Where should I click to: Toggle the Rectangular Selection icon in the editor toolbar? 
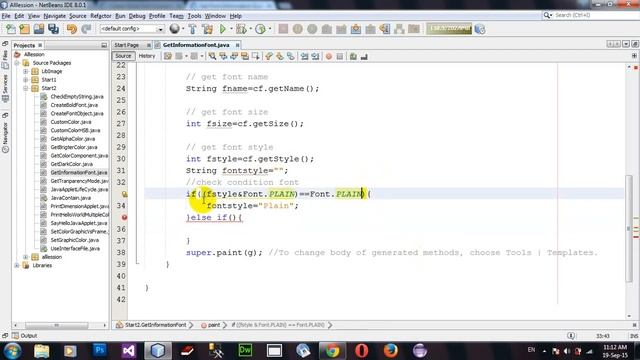click(256, 56)
